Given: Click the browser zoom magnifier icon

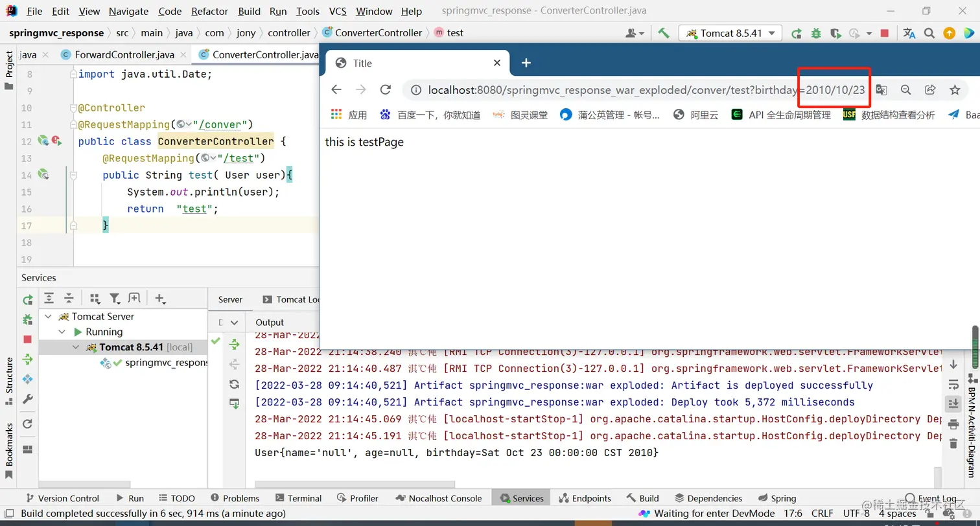Looking at the screenshot, I should point(905,90).
